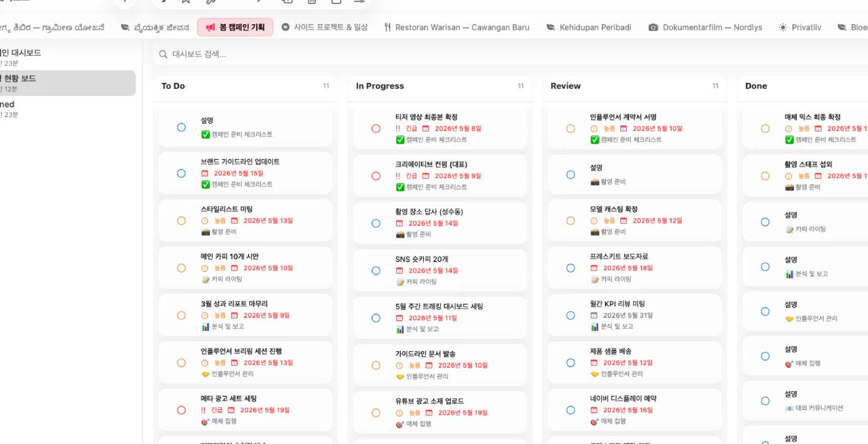This screenshot has width=868, height=444.
Task: Click the calendar icon in 브랜드 가이드라인 업데이트 card
Action: (205, 173)
